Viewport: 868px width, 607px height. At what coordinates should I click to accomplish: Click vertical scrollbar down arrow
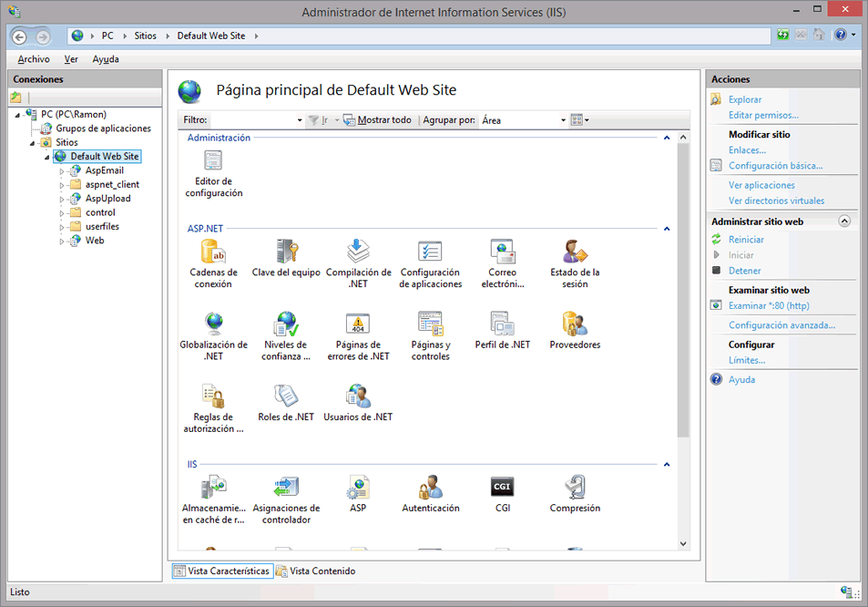683,543
